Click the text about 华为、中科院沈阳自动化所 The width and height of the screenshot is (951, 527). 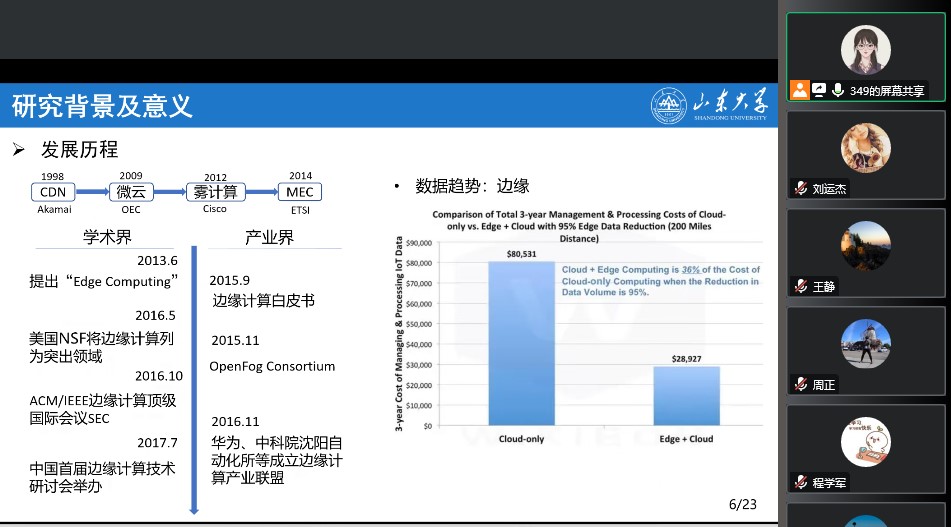(x=277, y=460)
